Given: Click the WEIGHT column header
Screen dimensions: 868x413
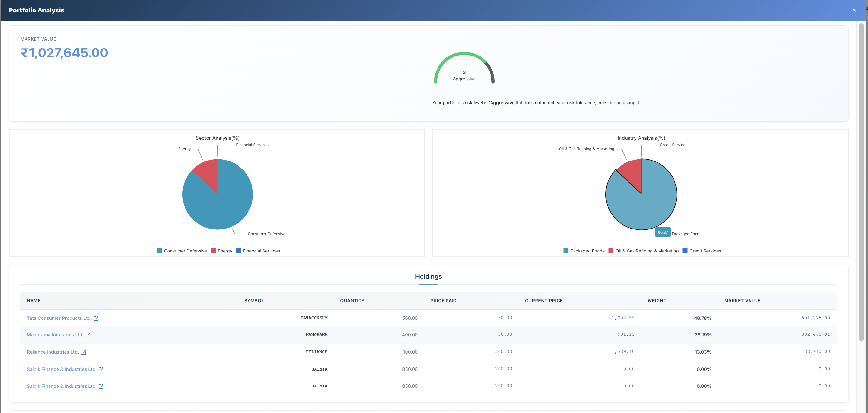Looking at the screenshot, I should (x=656, y=300).
